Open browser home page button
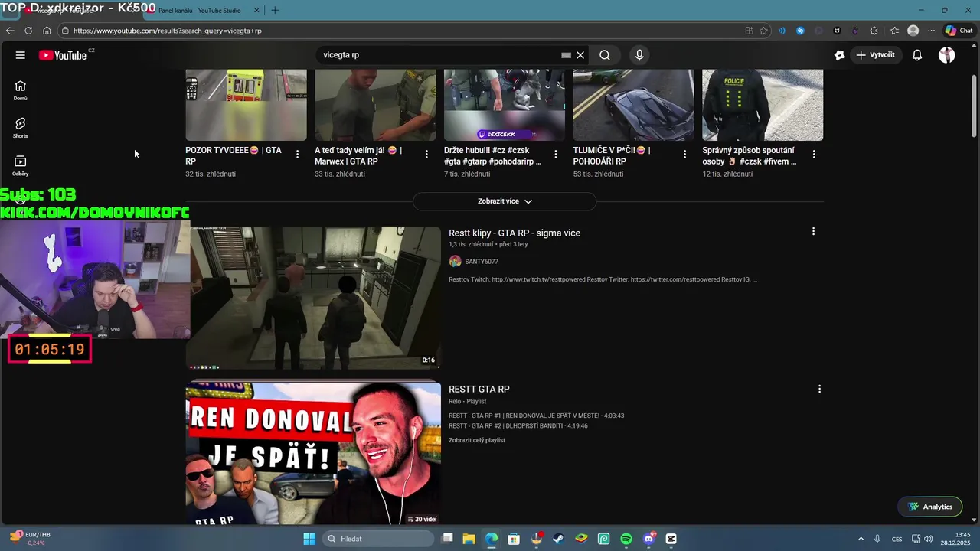 47,31
